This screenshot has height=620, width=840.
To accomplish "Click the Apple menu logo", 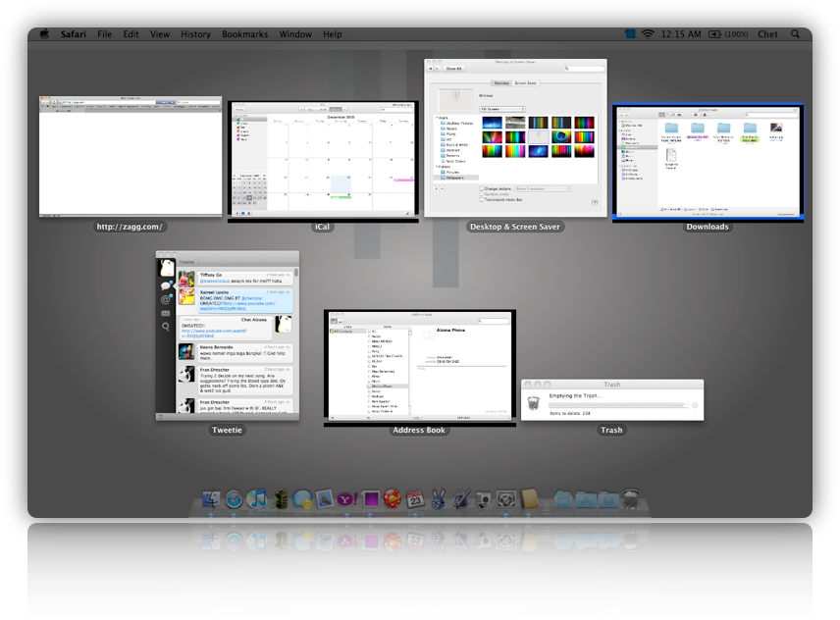I will [44, 34].
